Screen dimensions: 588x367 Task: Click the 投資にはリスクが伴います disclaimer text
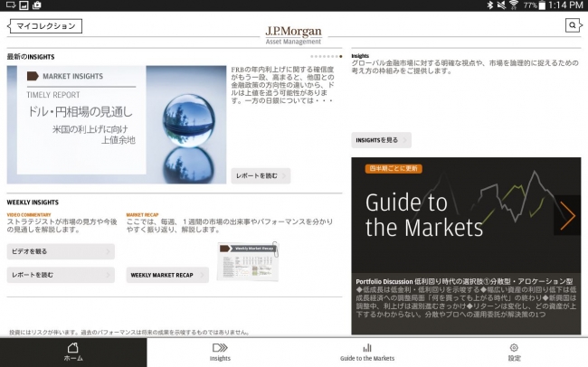[129, 332]
